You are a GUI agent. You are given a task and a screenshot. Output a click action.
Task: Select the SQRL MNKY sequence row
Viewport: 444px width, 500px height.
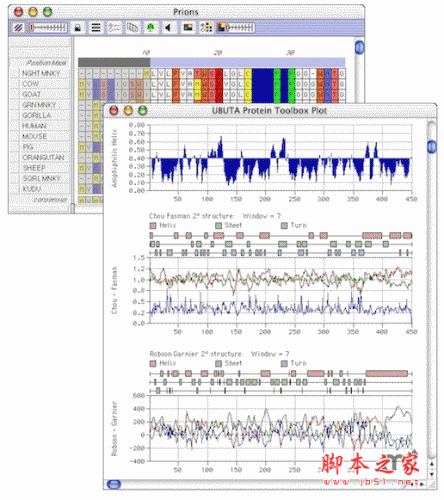pyautogui.click(x=41, y=178)
